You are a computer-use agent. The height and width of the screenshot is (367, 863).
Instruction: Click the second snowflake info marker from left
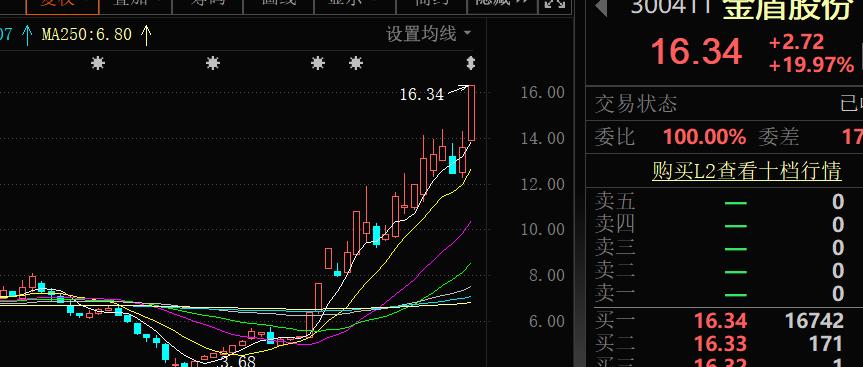pyautogui.click(x=213, y=63)
